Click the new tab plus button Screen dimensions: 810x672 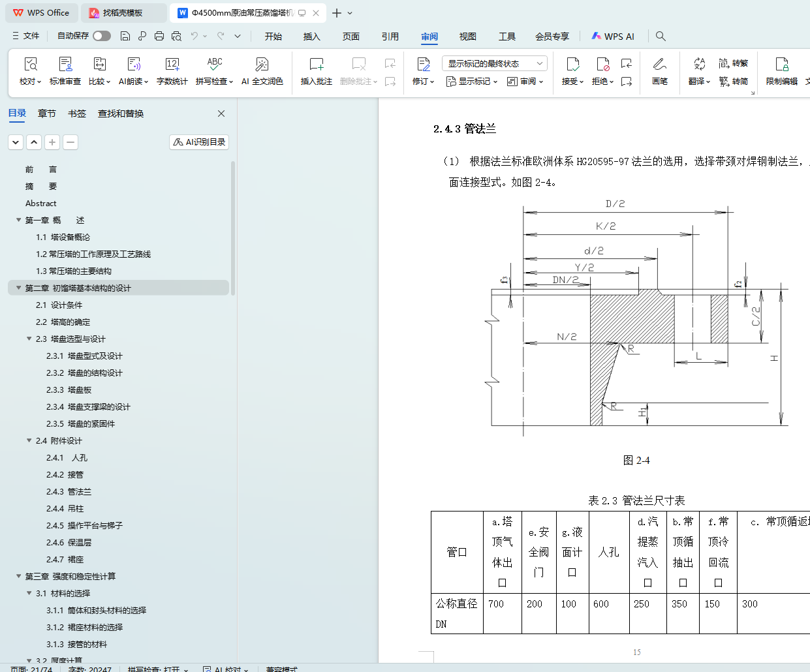[337, 13]
